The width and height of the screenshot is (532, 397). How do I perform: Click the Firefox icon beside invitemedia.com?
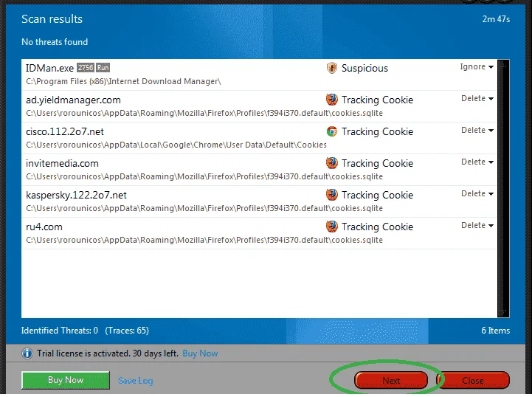coord(332,163)
